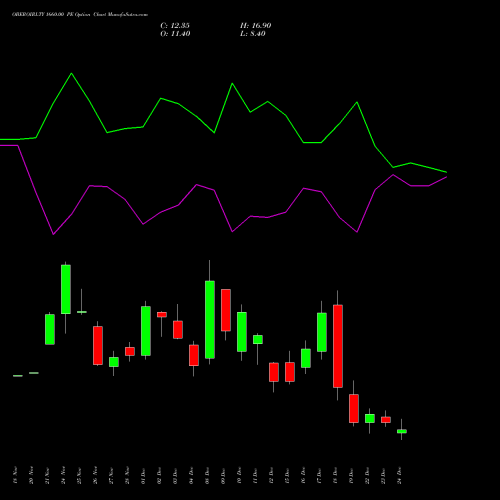500x500 pixels.
Task: Select the 04 Dec date label
Action: coord(191,475)
